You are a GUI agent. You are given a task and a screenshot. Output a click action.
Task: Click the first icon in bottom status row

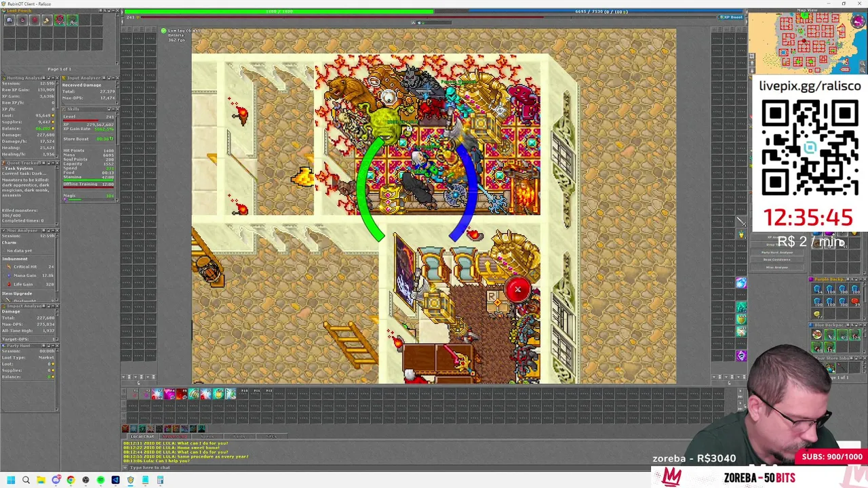(125, 428)
